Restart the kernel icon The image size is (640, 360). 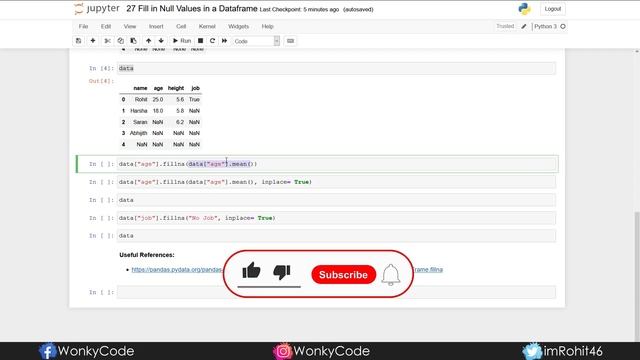[212, 41]
